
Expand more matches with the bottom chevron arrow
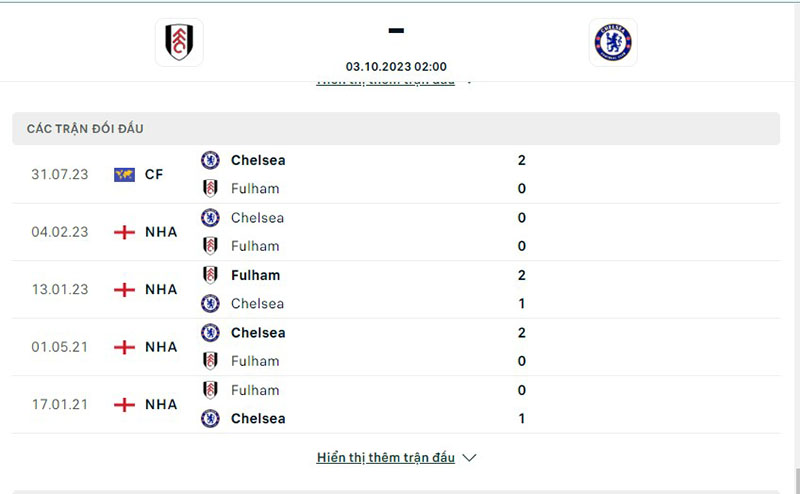coord(470,458)
